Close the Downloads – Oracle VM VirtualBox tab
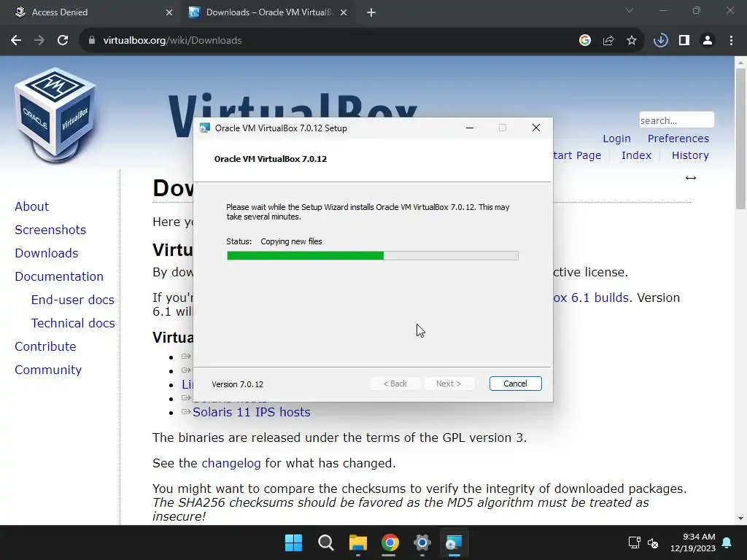Image resolution: width=747 pixels, height=560 pixels. click(x=344, y=12)
